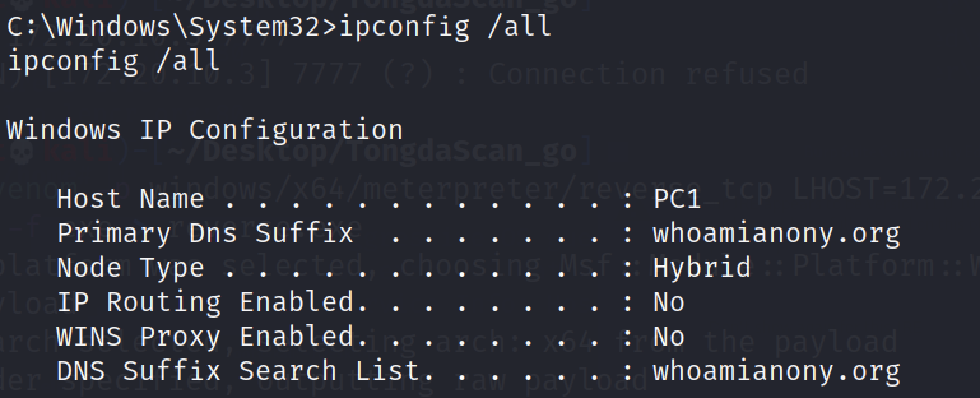Screen dimensions: 980x398
Task: Select the Node Type label
Action: [x=130, y=268]
